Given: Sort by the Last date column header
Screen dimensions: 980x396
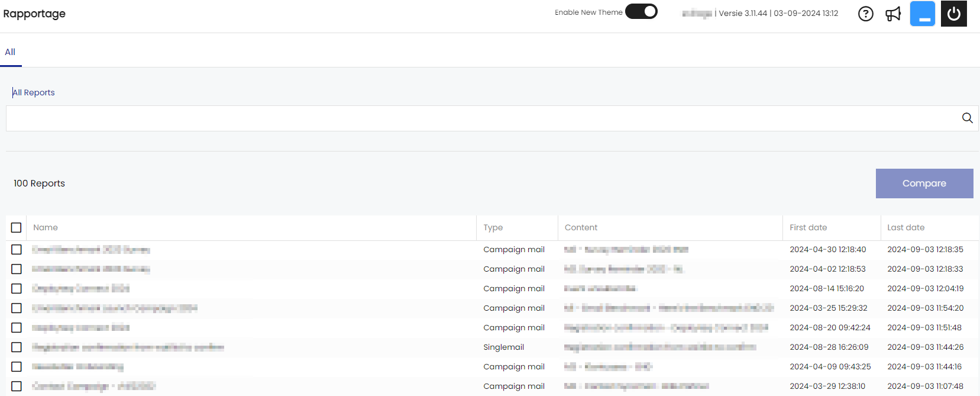Looking at the screenshot, I should [905, 227].
